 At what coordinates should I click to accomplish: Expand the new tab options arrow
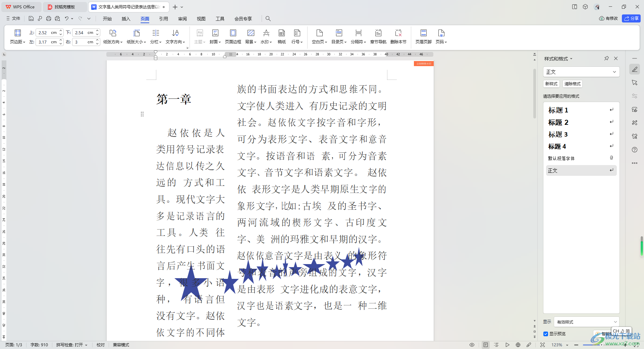[x=182, y=7]
